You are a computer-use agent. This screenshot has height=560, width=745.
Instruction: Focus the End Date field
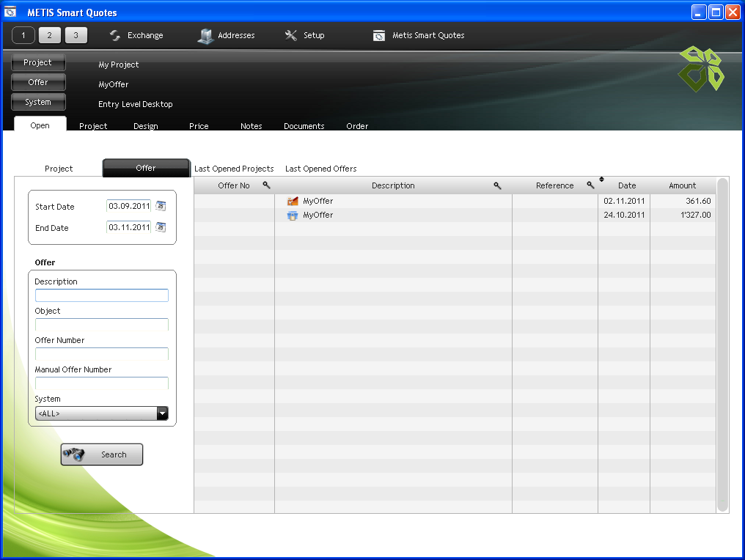[129, 227]
